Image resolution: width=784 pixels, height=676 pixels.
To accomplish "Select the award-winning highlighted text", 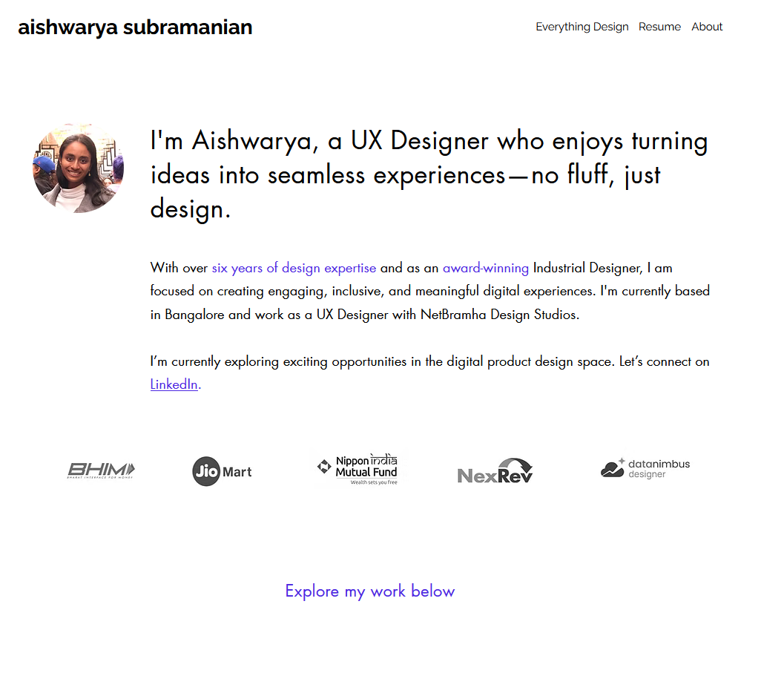I will pyautogui.click(x=486, y=268).
